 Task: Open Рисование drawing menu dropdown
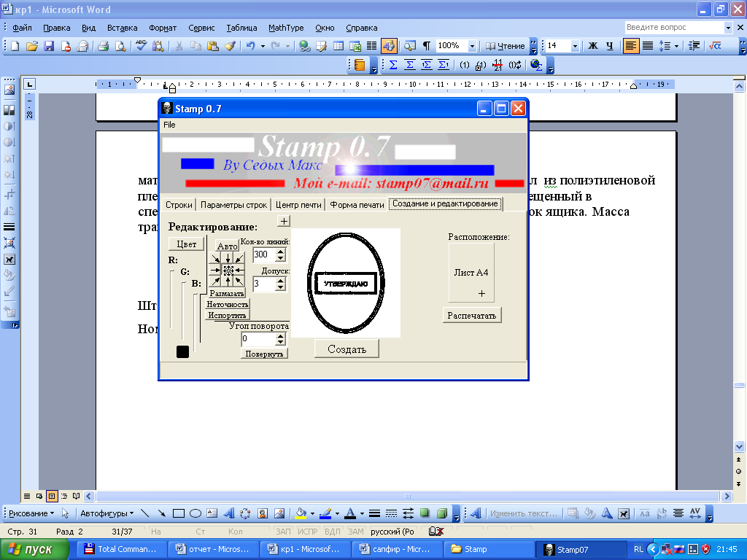click(31, 513)
